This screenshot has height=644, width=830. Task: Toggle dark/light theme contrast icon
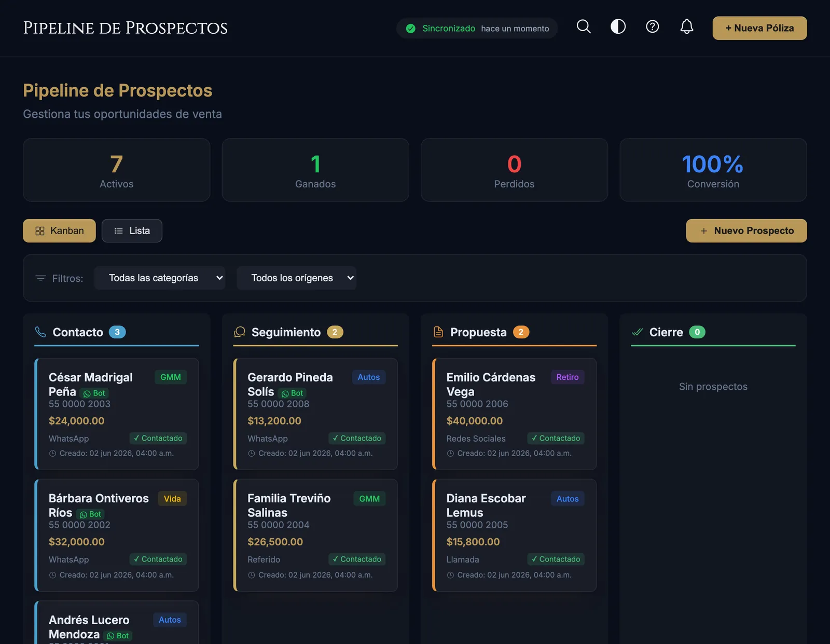618,27
